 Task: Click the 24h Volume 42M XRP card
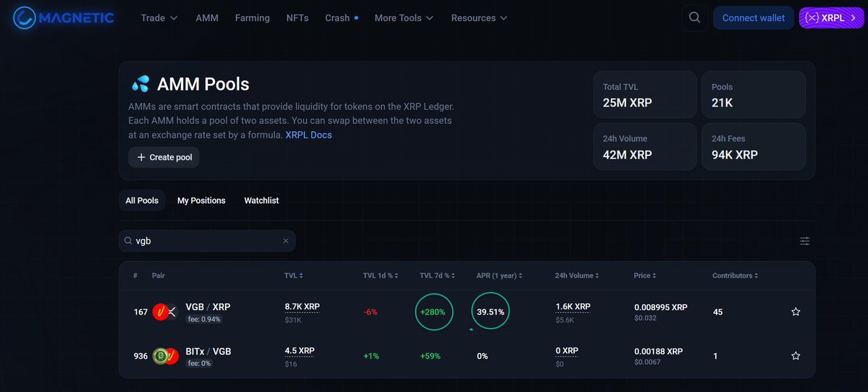pyautogui.click(x=645, y=146)
